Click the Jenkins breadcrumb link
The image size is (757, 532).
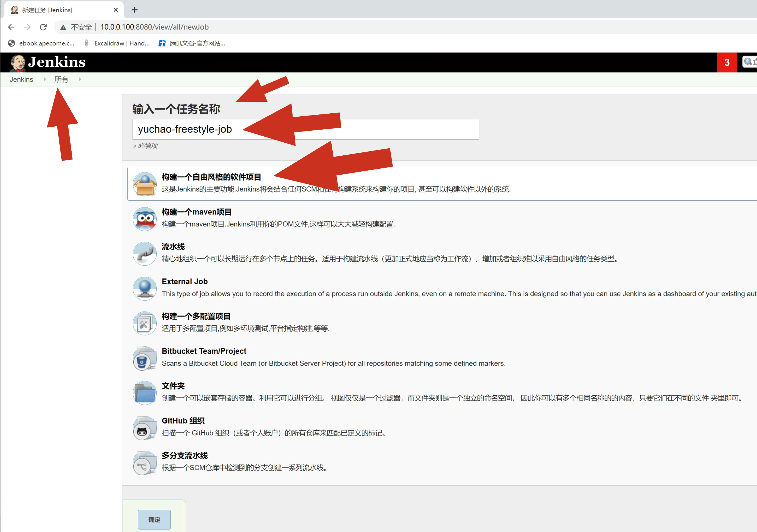point(21,79)
